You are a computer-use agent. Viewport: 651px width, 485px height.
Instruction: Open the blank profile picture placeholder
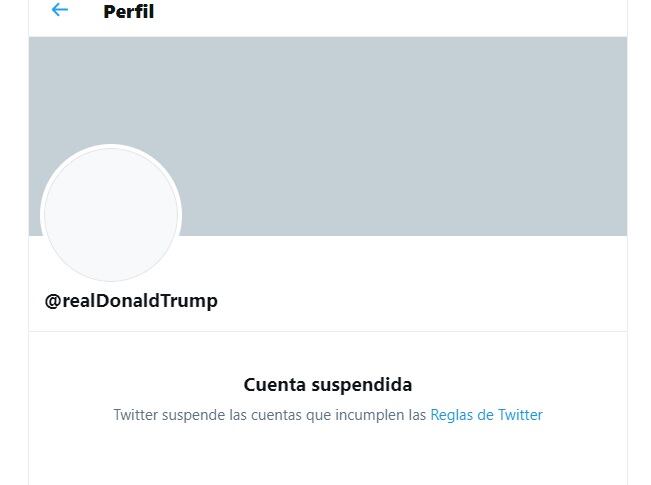coord(111,214)
